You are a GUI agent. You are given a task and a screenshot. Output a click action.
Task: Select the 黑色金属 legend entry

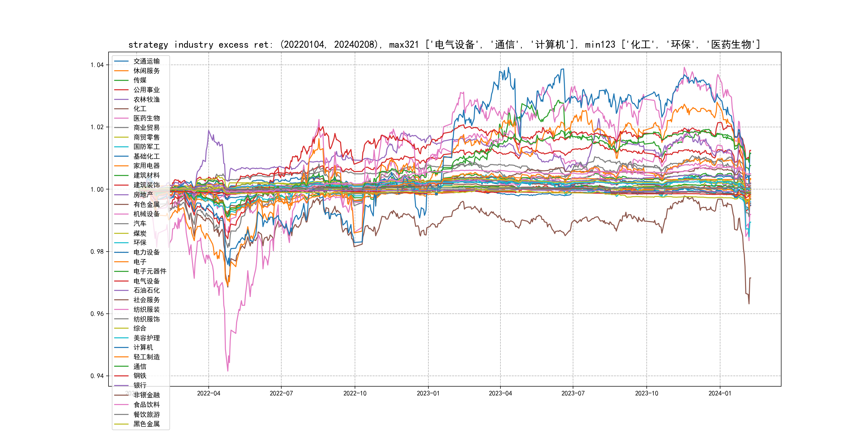(x=146, y=424)
